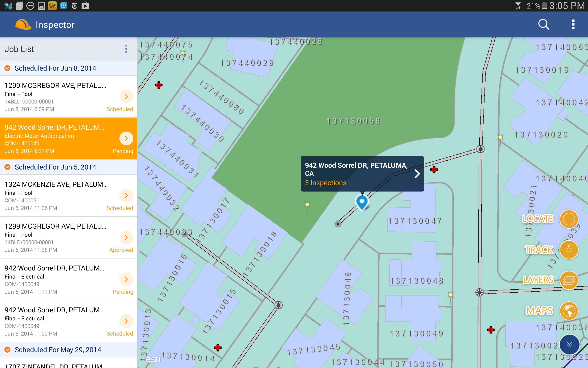Click the 'Approved' status label
Viewport: 588px width, 368px height.
point(121,250)
